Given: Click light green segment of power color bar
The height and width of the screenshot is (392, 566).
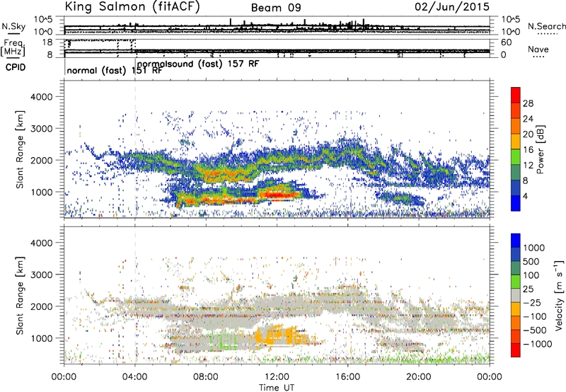Looking at the screenshot, I should pos(516,157).
